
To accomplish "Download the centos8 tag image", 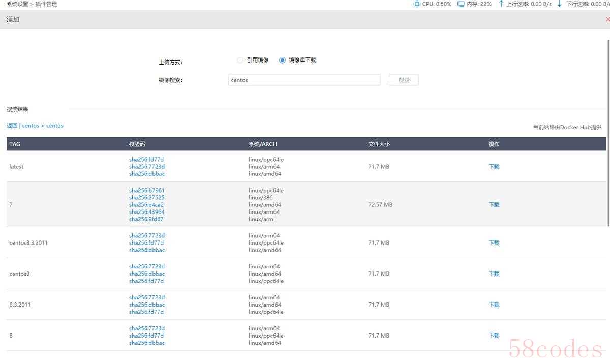I will click(494, 274).
